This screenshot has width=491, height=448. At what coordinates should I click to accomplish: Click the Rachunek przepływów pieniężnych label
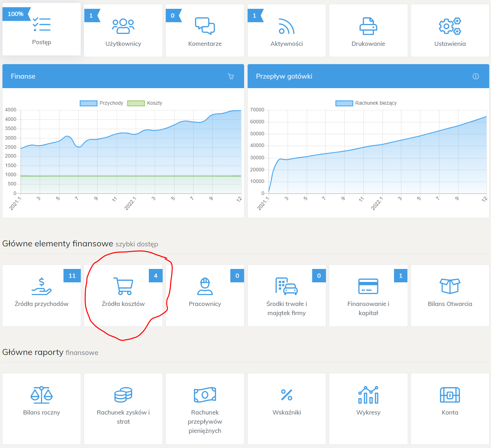(x=205, y=422)
